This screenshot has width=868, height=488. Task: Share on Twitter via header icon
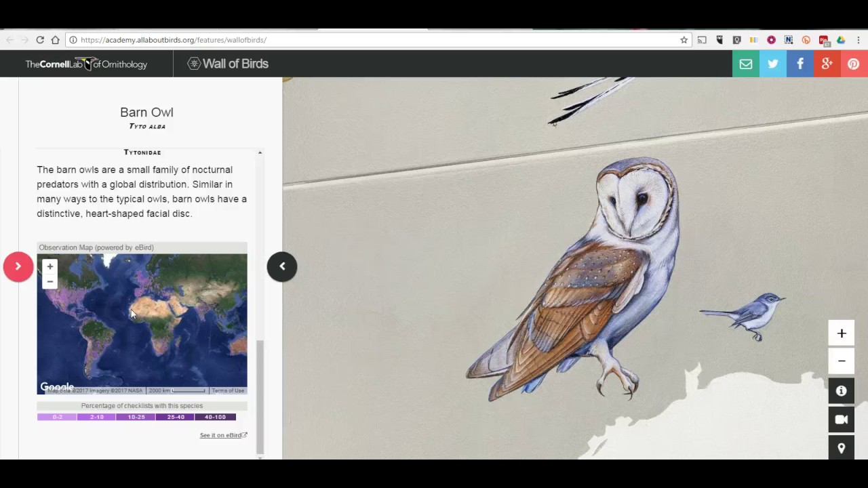(x=773, y=64)
